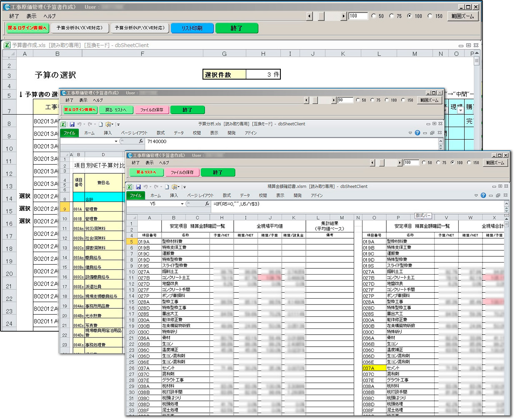Click the undo icon in the 予算分析.xls window
Image resolution: width=515 pixels, height=420 pixels.
coord(79,124)
